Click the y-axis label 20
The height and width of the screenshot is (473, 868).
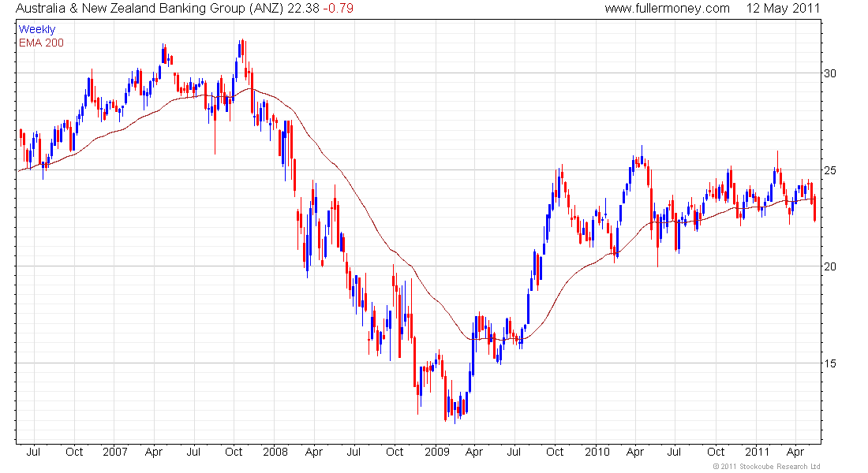tap(830, 266)
